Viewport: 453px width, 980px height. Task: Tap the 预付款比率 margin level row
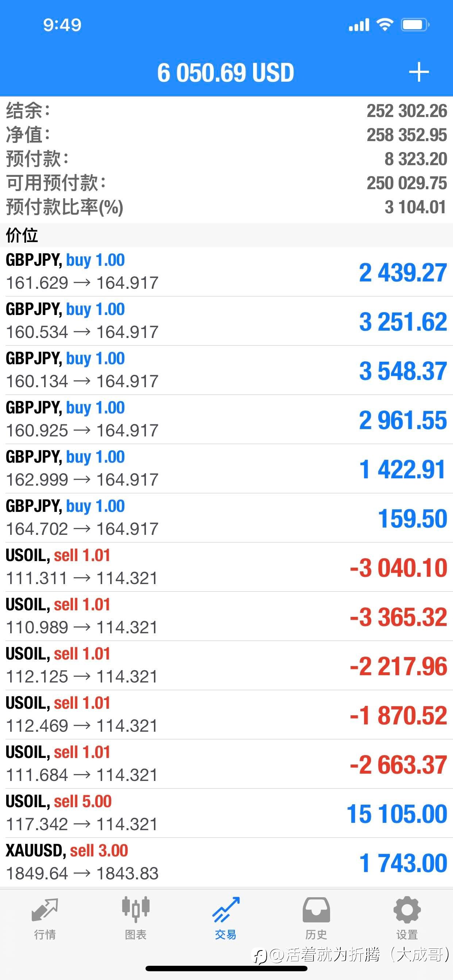pos(226,207)
